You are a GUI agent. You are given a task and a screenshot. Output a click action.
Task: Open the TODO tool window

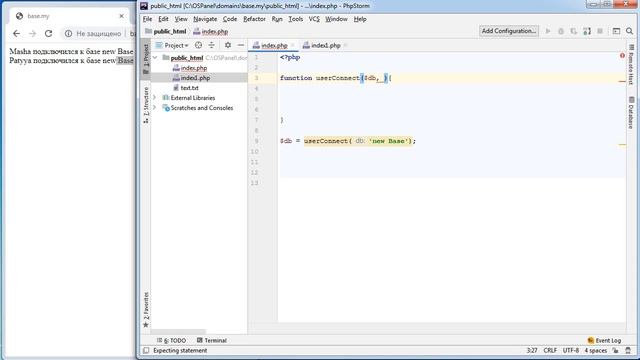pyautogui.click(x=171, y=340)
